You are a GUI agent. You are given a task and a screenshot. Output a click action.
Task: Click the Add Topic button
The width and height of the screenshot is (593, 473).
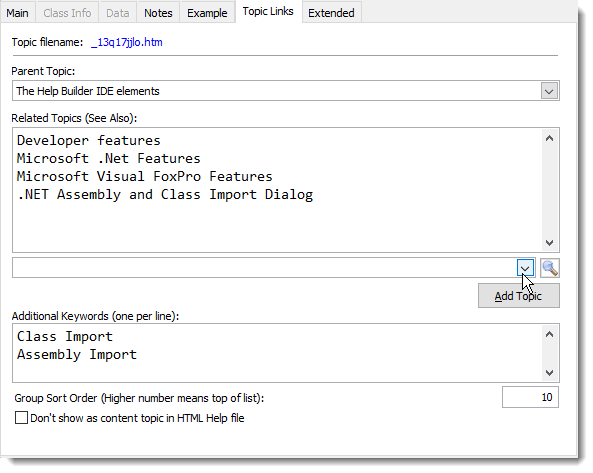518,296
